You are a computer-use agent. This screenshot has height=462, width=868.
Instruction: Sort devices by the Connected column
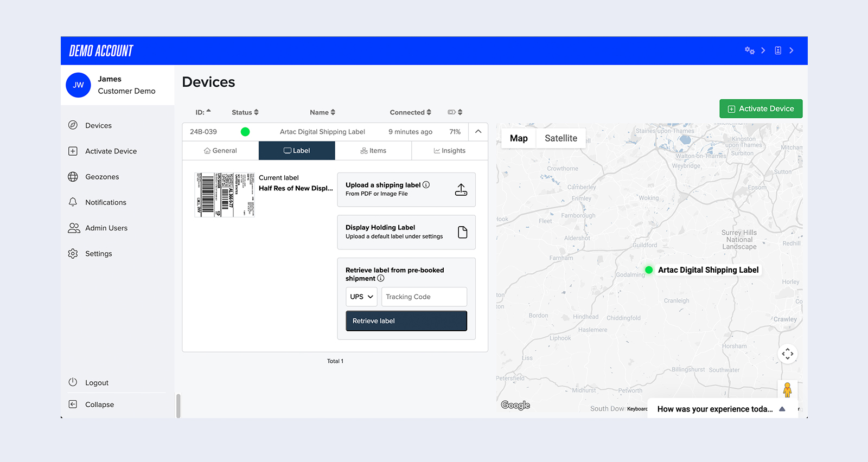(411, 112)
